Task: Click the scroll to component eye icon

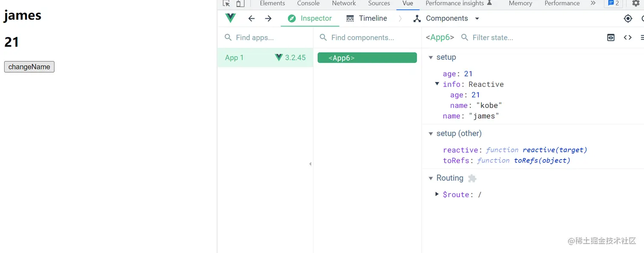Action: click(x=611, y=38)
